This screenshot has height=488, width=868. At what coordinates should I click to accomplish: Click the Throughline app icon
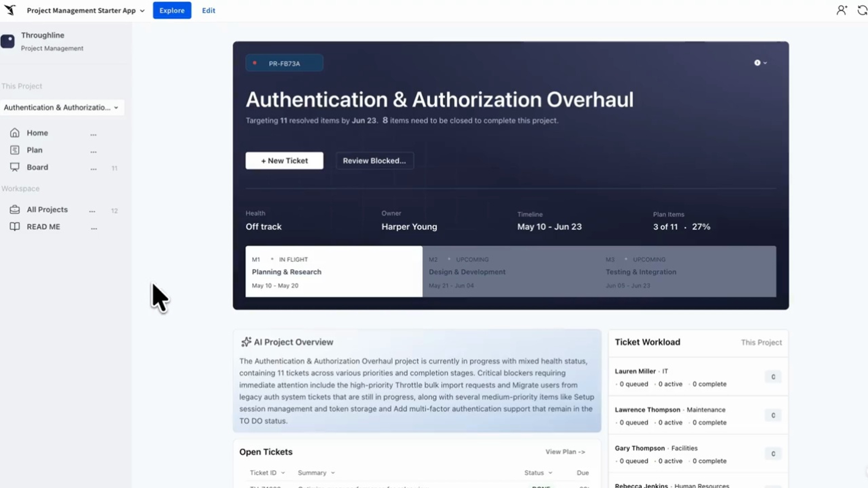pyautogui.click(x=7, y=41)
